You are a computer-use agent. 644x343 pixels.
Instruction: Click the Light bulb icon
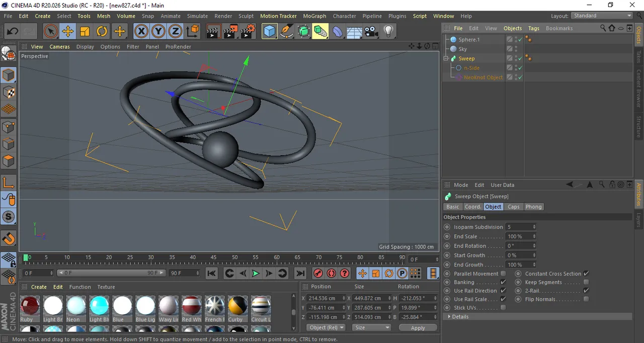pyautogui.click(x=388, y=32)
